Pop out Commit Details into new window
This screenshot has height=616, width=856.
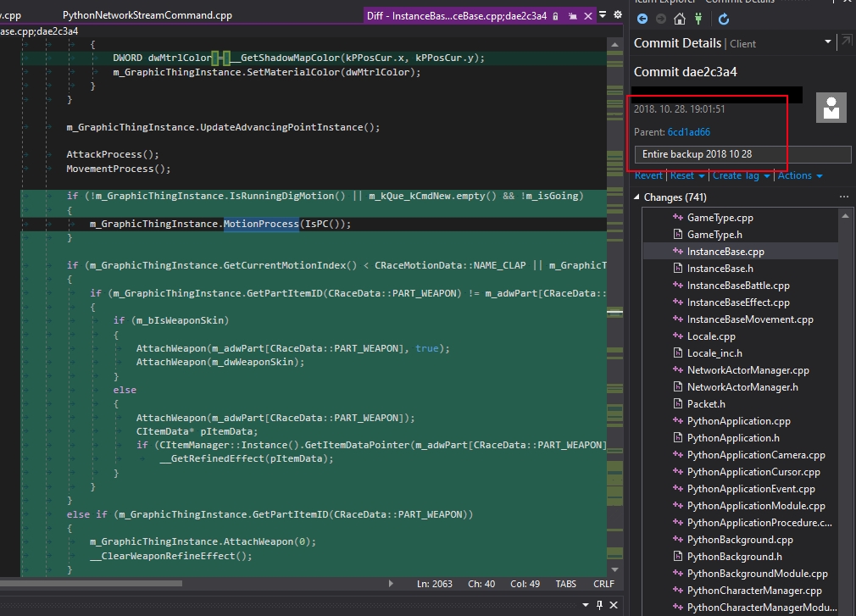847,41
